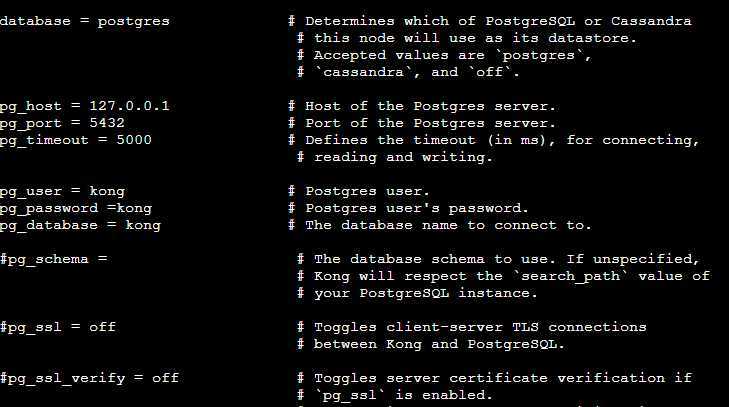Click the comment 'Port of the Postgres server.'
The width and height of the screenshot is (729, 407).
click(x=430, y=123)
